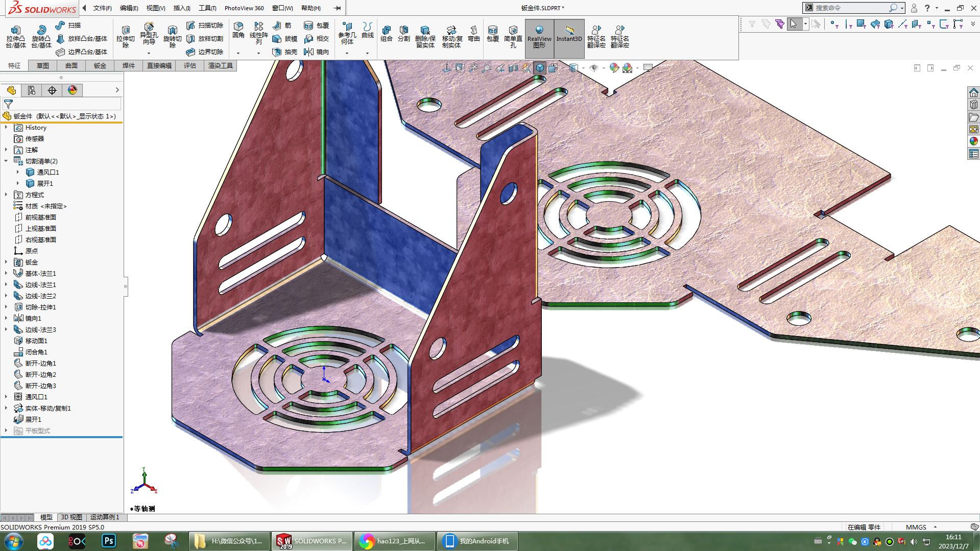Expand the feature manager tabs chevron

[117, 90]
